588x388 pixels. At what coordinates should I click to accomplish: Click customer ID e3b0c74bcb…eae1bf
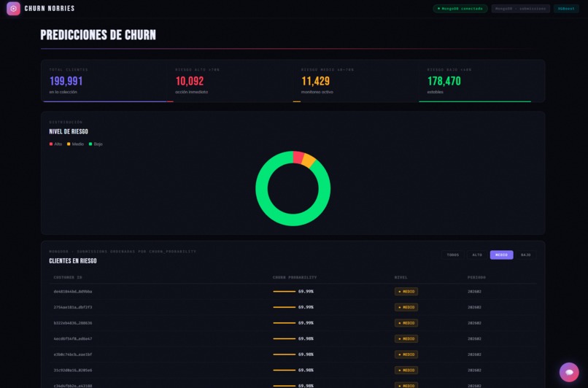[x=73, y=354]
